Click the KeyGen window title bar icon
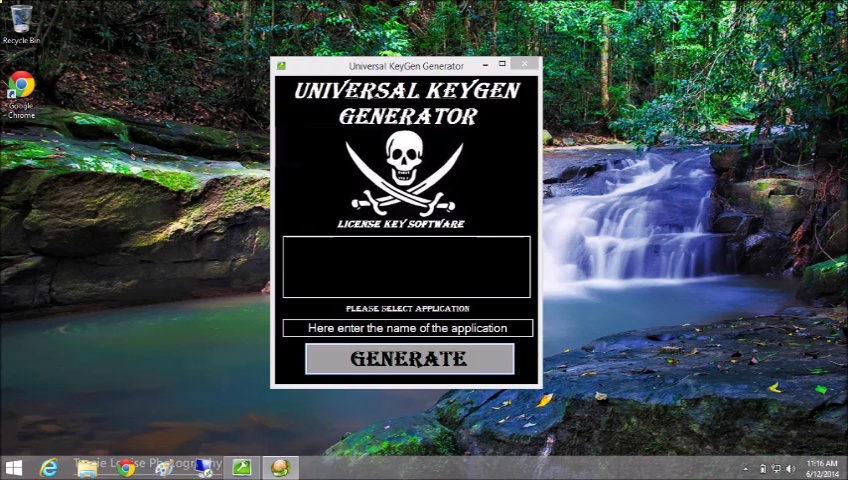The width and height of the screenshot is (848, 480). click(281, 66)
